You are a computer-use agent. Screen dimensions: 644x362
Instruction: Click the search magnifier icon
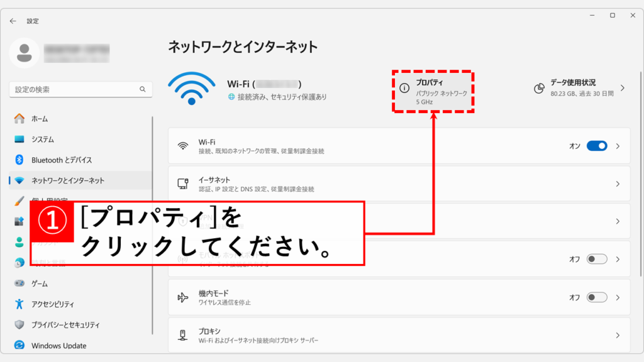(143, 90)
